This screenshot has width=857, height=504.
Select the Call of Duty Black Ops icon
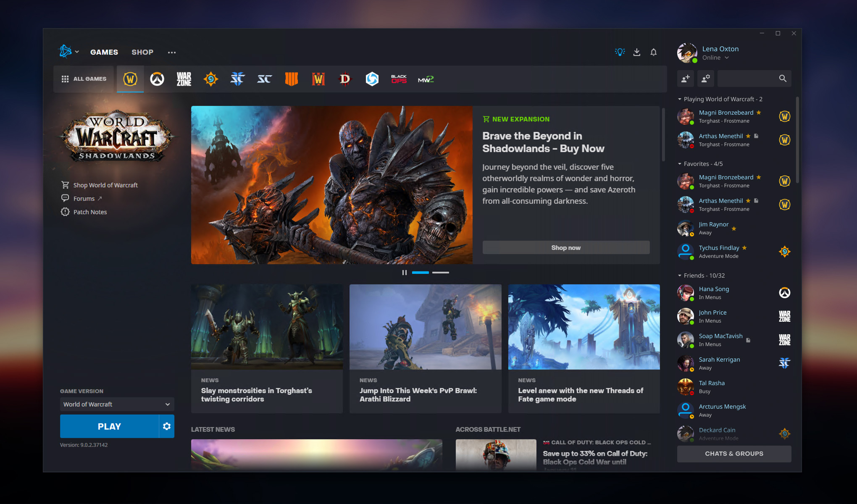pos(399,79)
